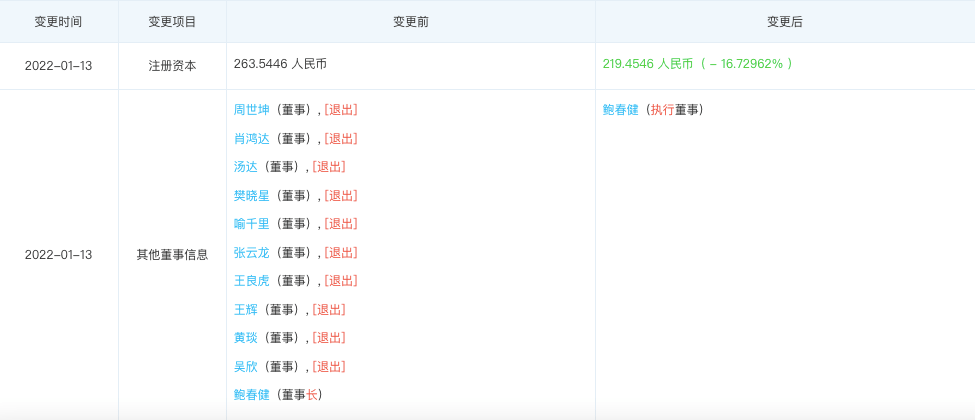Select the 变更后 column header
Image resolution: width=975 pixels, height=420 pixels.
[785, 21]
